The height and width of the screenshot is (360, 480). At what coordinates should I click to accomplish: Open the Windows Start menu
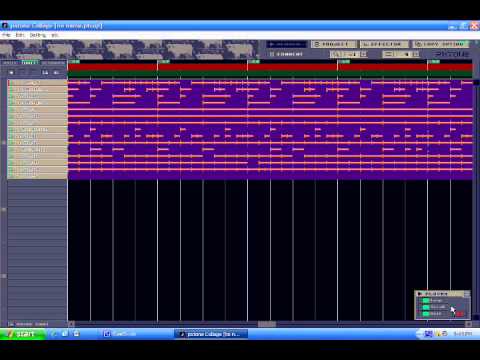23,334
